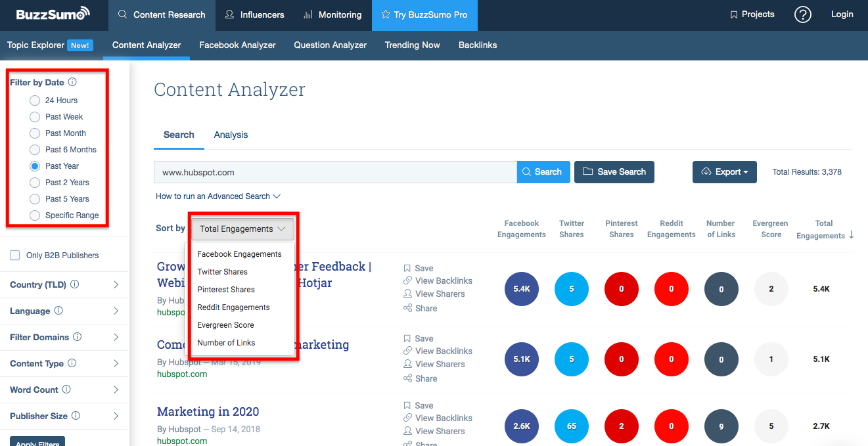The width and height of the screenshot is (868, 446).
Task: Click the 9 links circle in Marketing in 2020 row
Action: pos(721,426)
